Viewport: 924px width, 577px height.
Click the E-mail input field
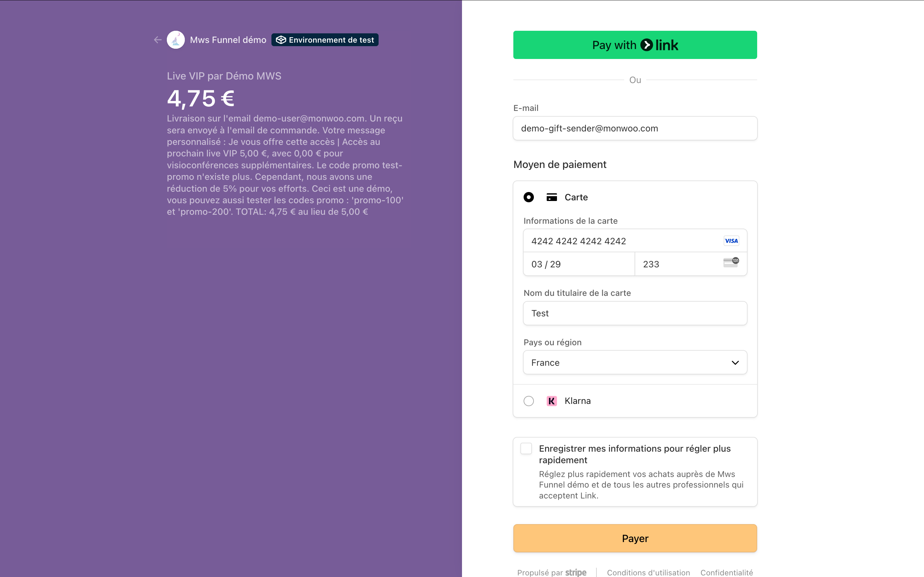635,129
